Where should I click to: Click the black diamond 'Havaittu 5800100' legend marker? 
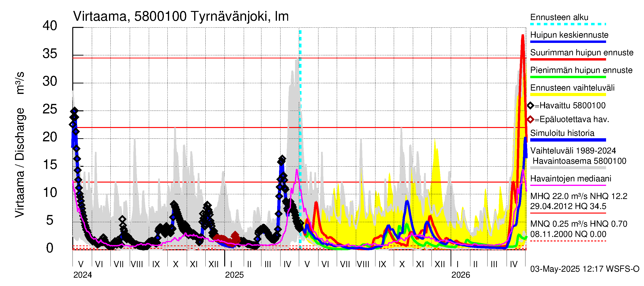point(530,106)
